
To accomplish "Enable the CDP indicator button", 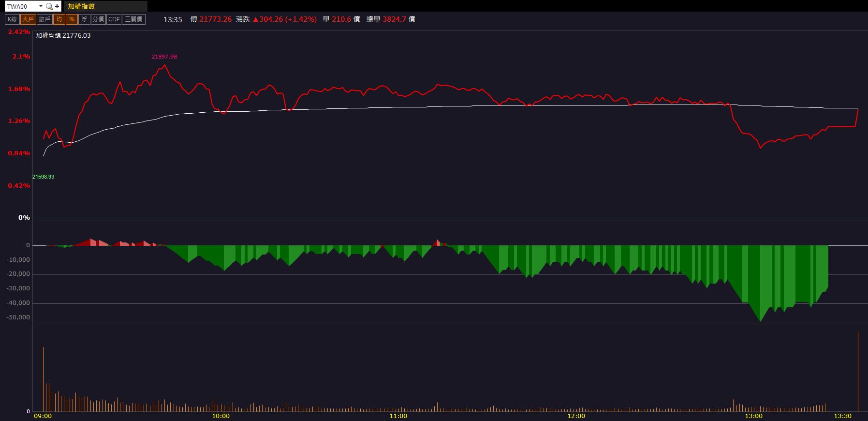I will click(114, 19).
